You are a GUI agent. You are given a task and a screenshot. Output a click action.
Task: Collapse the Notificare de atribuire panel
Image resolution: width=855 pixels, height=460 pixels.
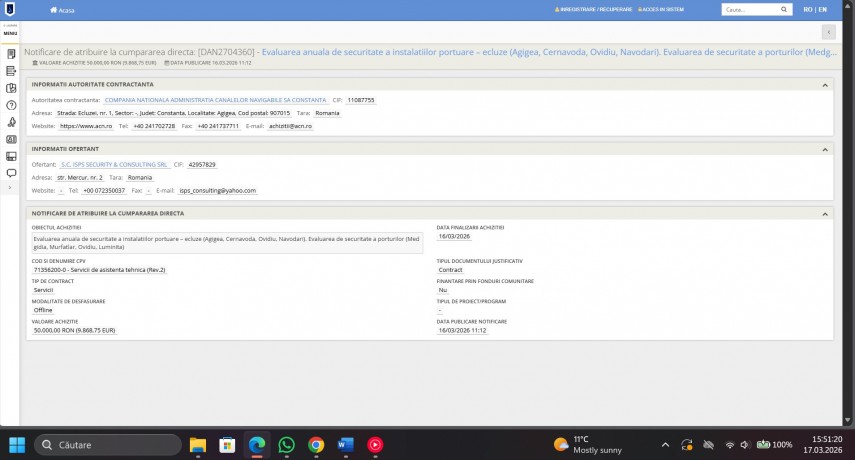click(825, 213)
